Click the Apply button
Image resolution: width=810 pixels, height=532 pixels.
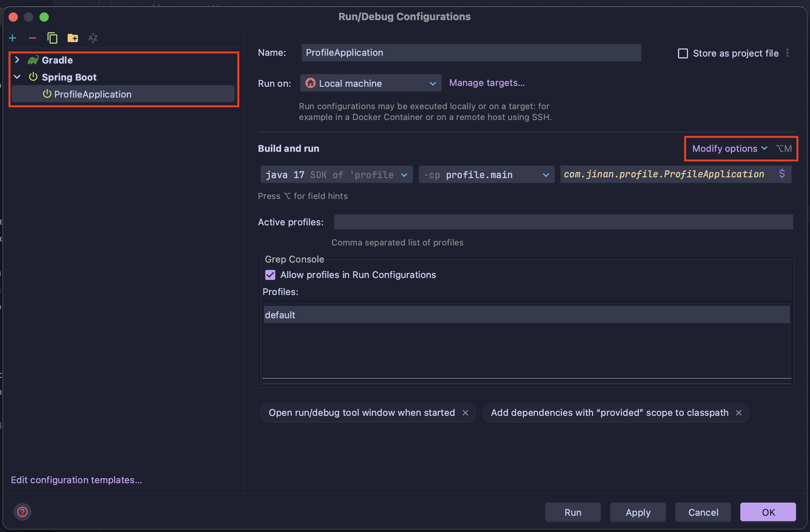tap(637, 512)
